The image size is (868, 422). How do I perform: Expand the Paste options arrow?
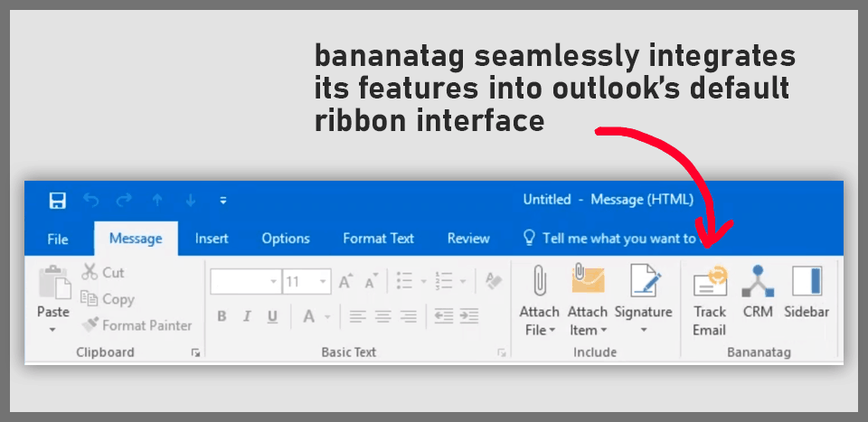click(52, 330)
